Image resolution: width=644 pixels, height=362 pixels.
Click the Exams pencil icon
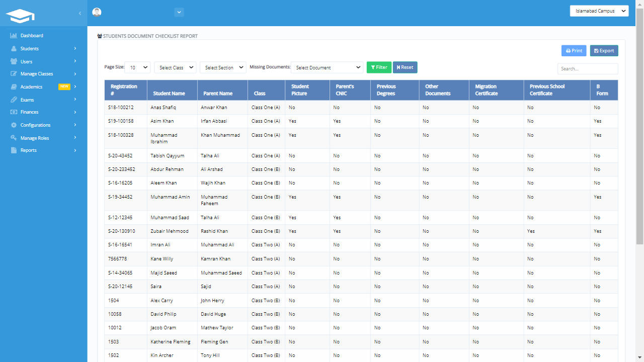13,99
